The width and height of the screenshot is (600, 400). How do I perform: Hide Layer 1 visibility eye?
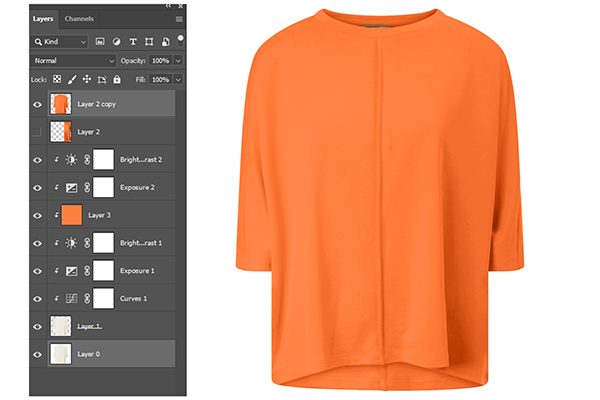point(38,327)
